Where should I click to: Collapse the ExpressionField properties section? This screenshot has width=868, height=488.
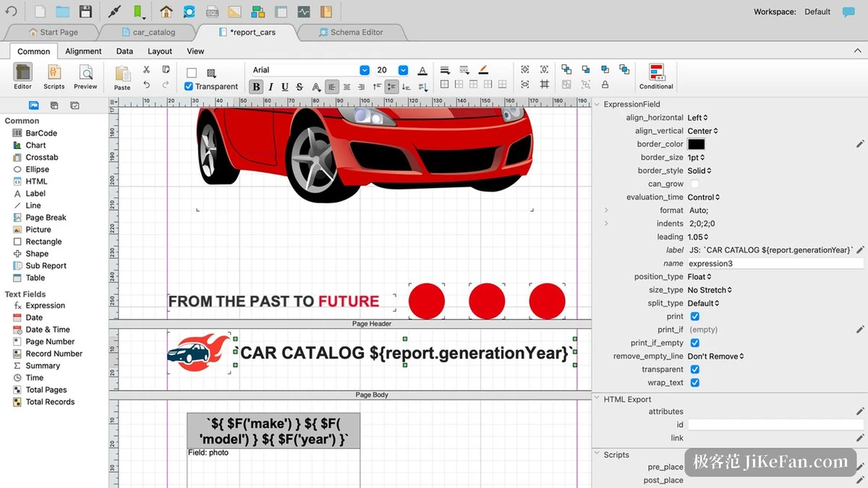597,104
